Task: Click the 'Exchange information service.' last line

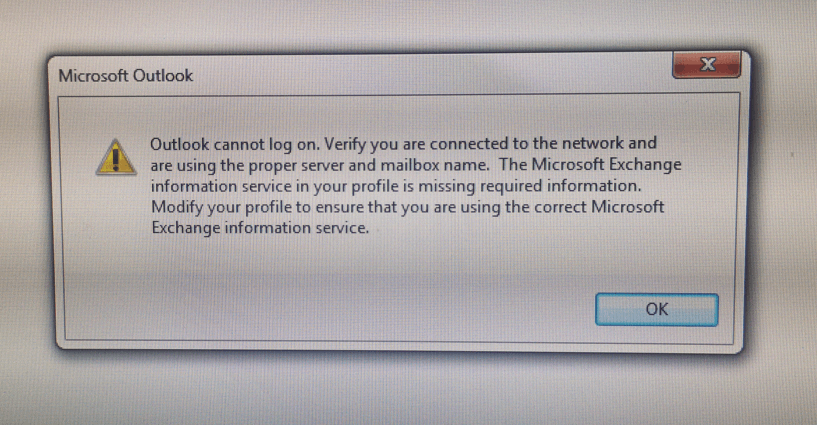Action: pos(260,228)
